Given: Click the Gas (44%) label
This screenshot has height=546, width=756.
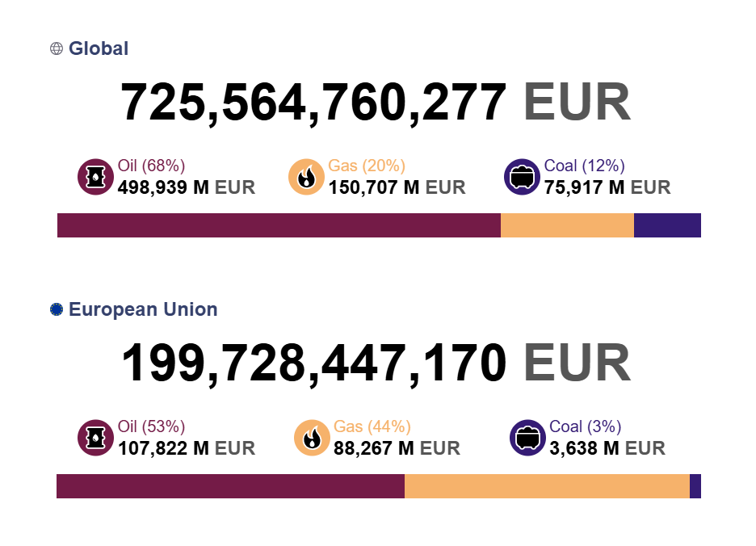Looking at the screenshot, I should (x=372, y=427).
